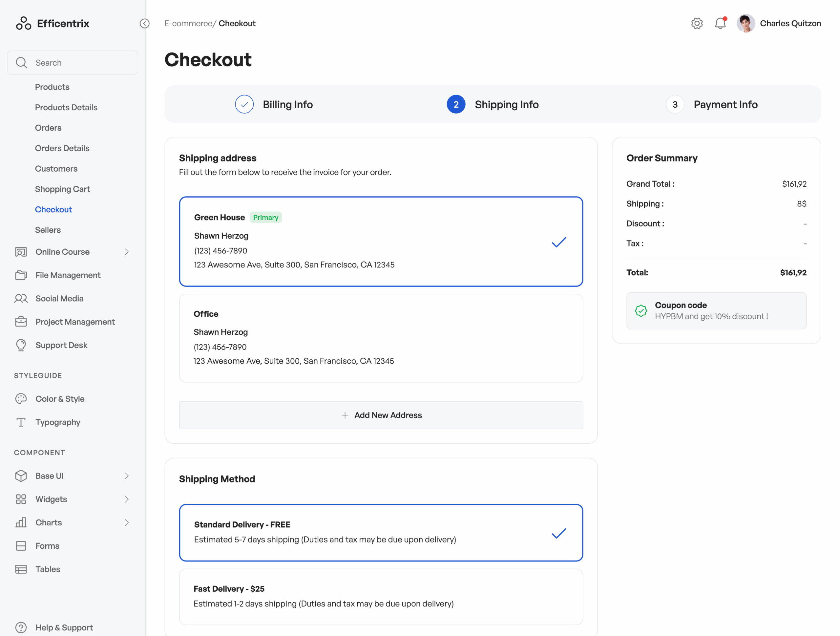Image resolution: width=840 pixels, height=636 pixels.
Task: Collapse sidebar with the arrow icon
Action: tap(144, 24)
